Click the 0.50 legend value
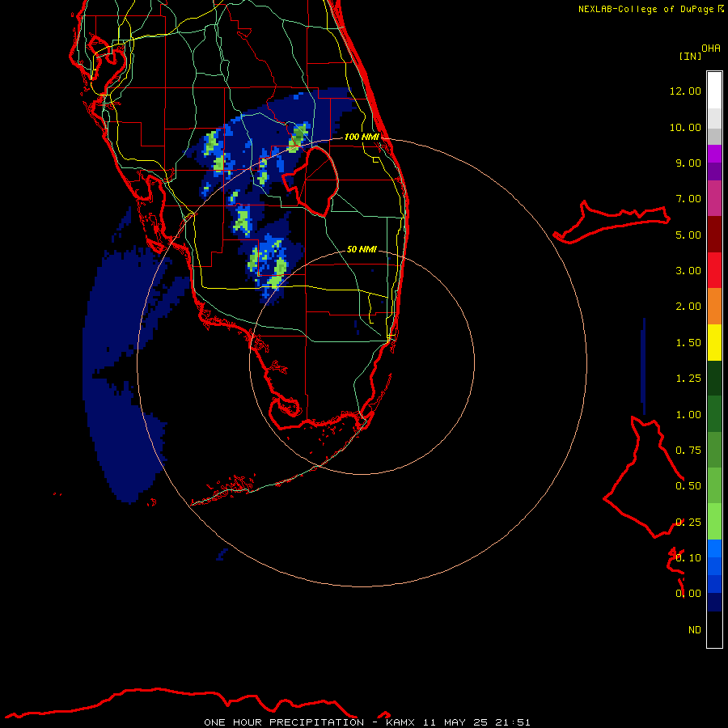728x728 pixels. 688,486
